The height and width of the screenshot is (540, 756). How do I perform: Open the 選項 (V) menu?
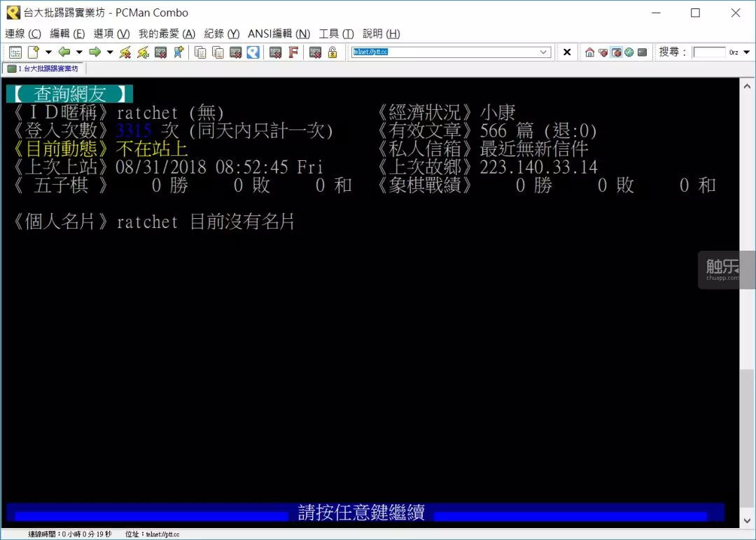pos(112,34)
